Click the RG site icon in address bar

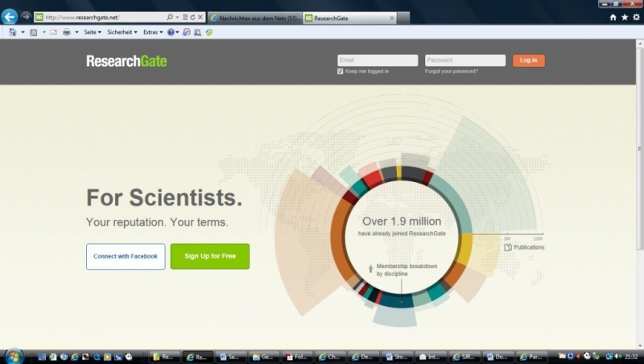(39, 17)
